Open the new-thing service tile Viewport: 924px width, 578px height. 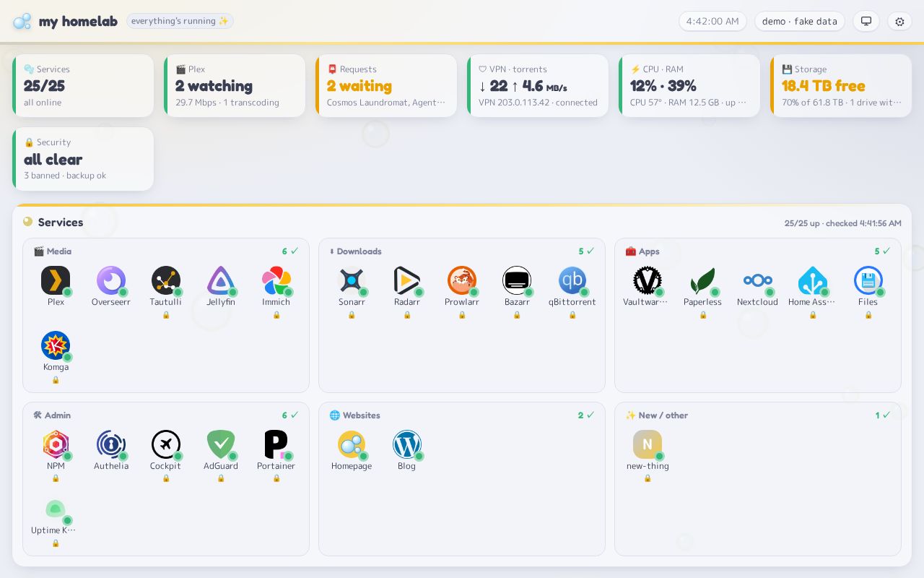pos(648,444)
